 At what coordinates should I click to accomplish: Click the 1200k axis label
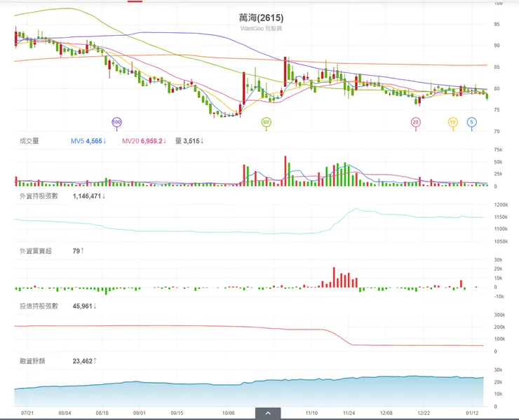[x=501, y=205]
